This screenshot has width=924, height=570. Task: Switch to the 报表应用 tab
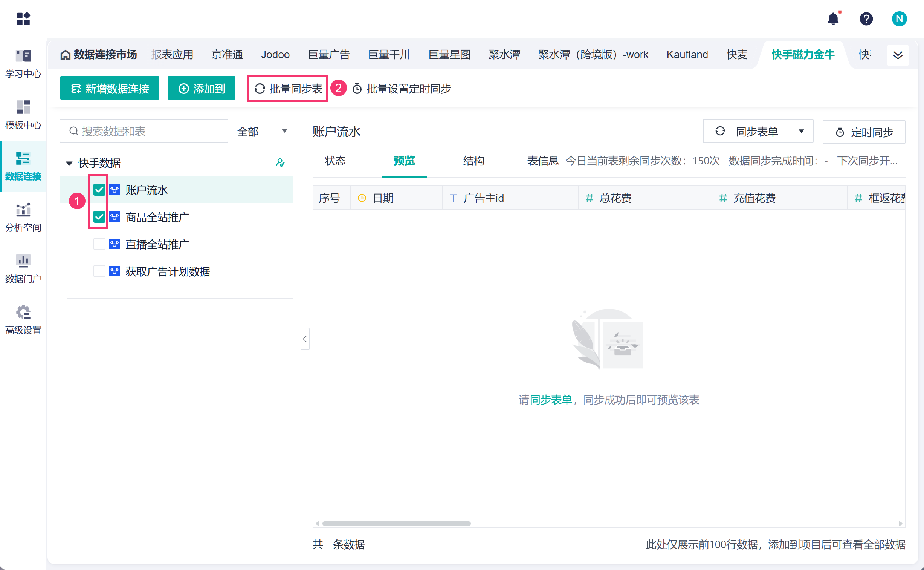coord(172,55)
